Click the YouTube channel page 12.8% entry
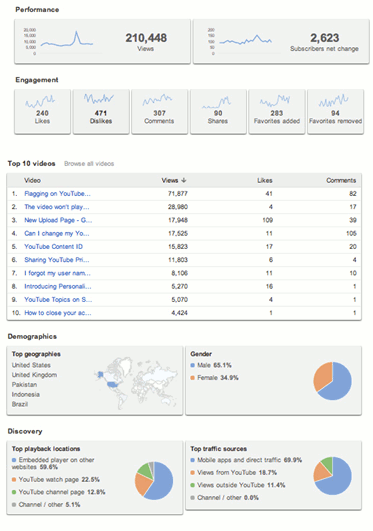The image size is (373, 531). click(59, 492)
